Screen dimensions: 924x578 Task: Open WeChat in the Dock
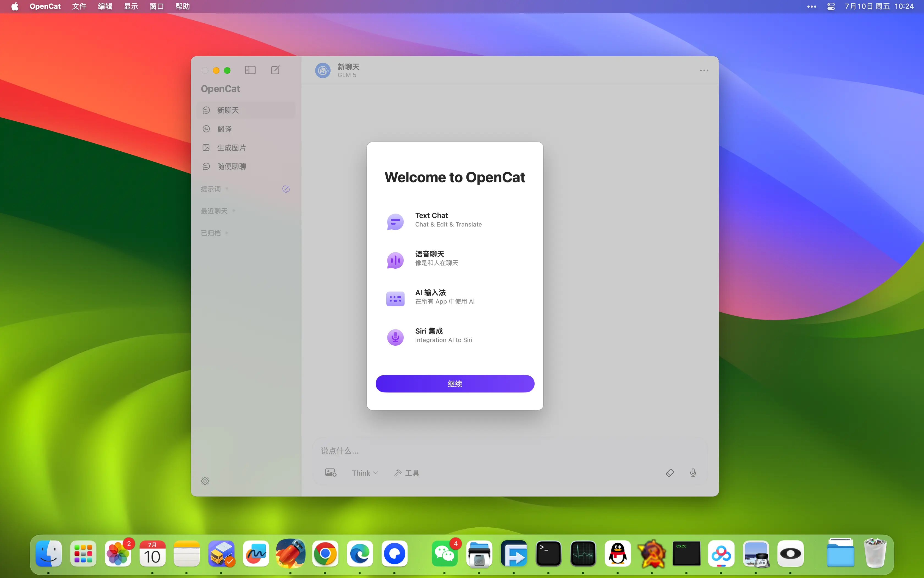click(444, 554)
